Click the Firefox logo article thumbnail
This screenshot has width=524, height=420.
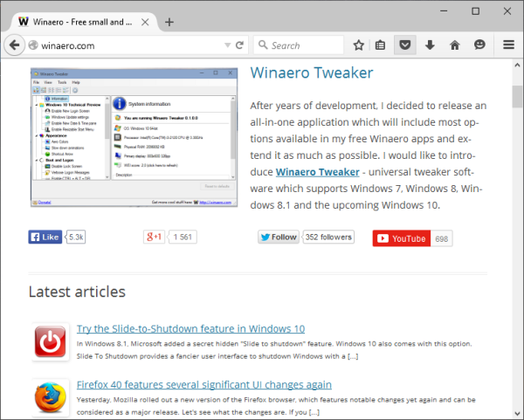[51, 397]
